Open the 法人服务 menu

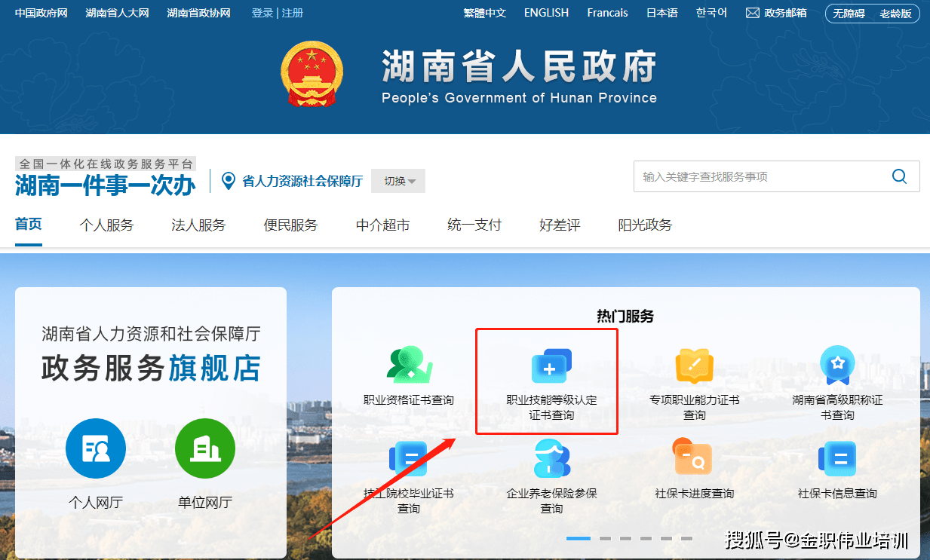click(198, 225)
